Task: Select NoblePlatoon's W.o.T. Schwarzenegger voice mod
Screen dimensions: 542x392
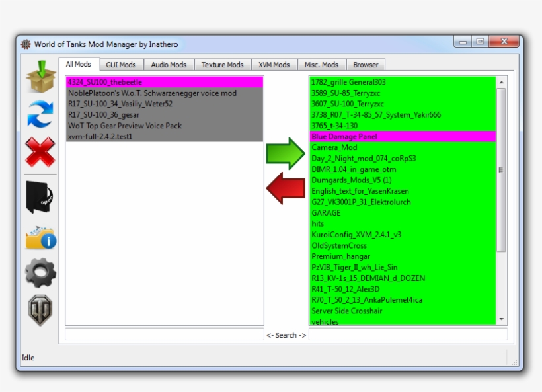Action: coord(165,93)
